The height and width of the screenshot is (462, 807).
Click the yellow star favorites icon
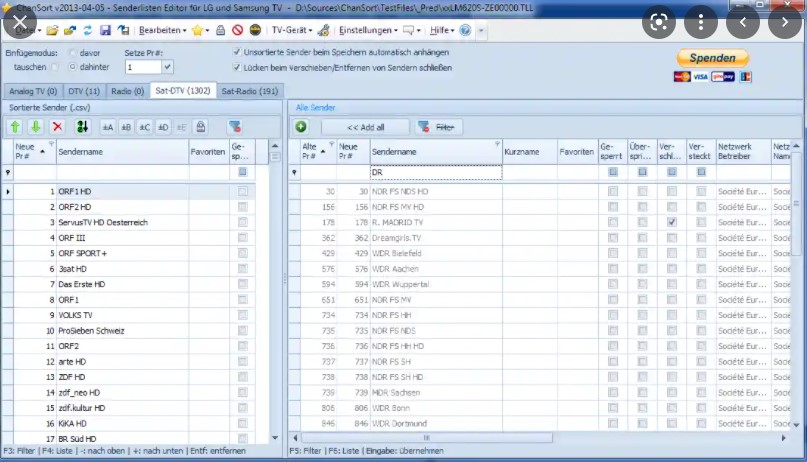point(197,30)
